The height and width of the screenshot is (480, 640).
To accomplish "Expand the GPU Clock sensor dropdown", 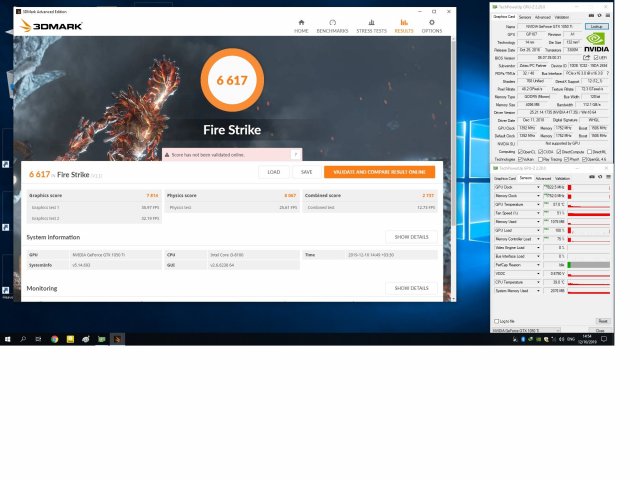I will [x=538, y=187].
